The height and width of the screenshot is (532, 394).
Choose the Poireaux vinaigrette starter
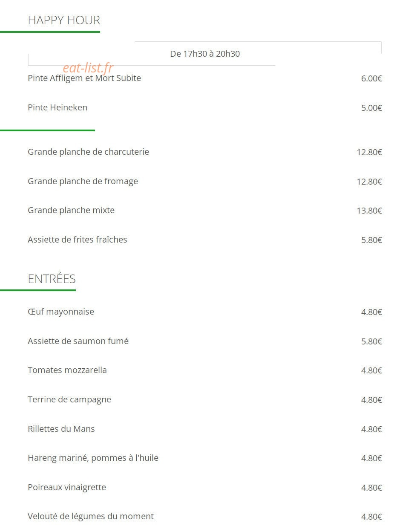pyautogui.click(x=67, y=487)
